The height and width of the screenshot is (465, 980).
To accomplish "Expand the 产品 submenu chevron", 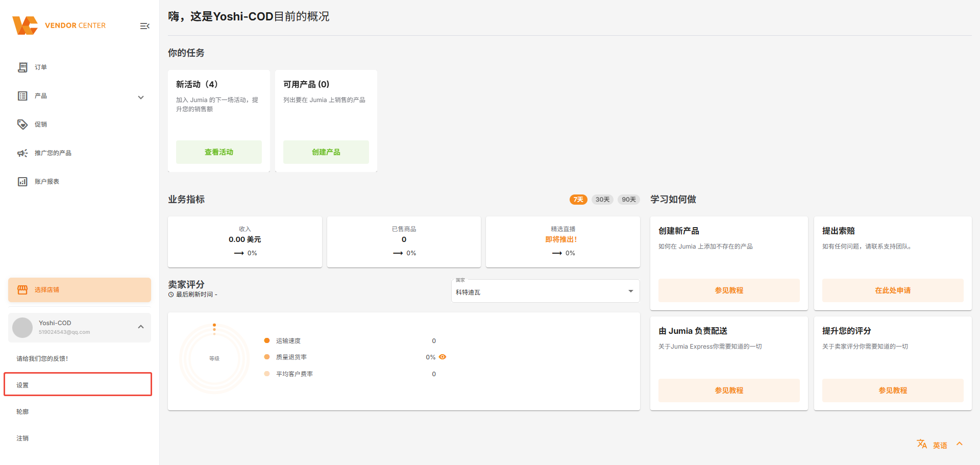I will pos(141,97).
